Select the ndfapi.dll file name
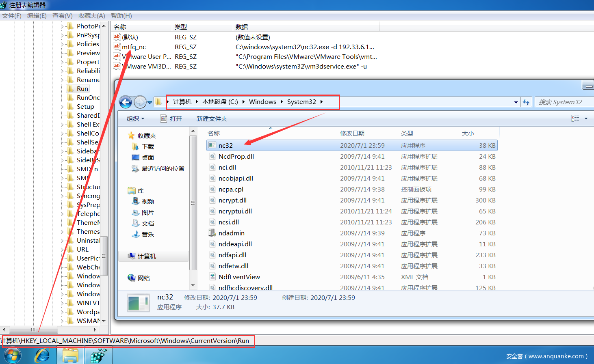The height and width of the screenshot is (364, 594). coord(232,255)
